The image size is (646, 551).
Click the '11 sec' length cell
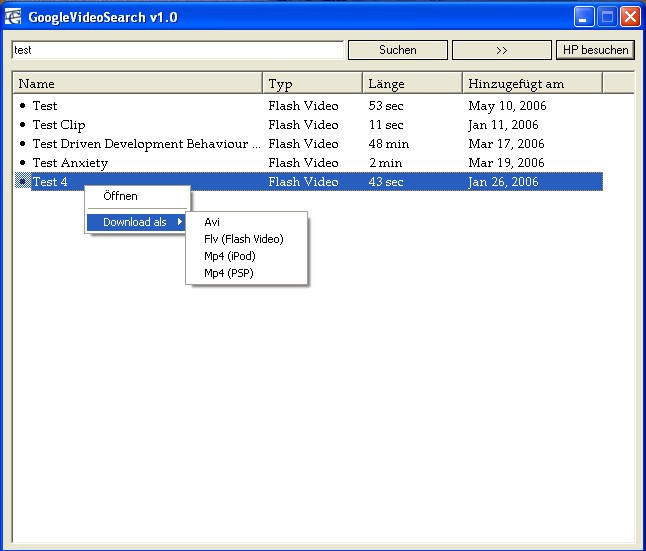point(386,124)
